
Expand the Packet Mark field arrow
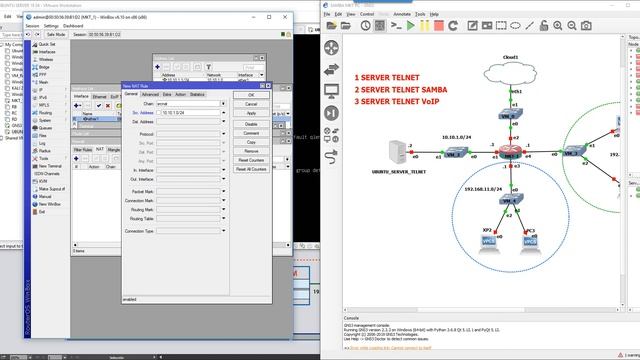coord(223,191)
